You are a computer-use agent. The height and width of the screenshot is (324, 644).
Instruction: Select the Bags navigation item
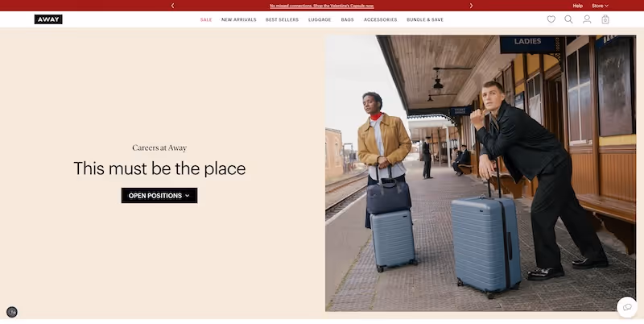point(347,19)
